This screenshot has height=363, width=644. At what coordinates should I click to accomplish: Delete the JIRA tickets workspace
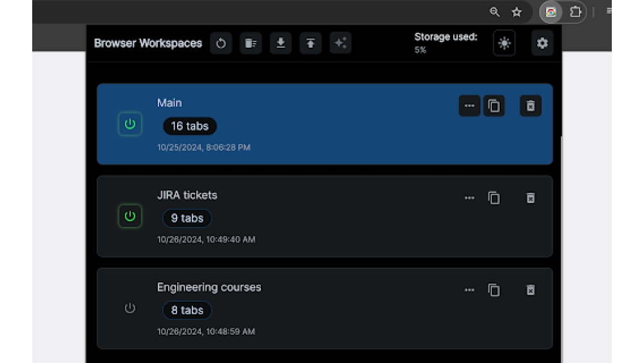click(531, 198)
